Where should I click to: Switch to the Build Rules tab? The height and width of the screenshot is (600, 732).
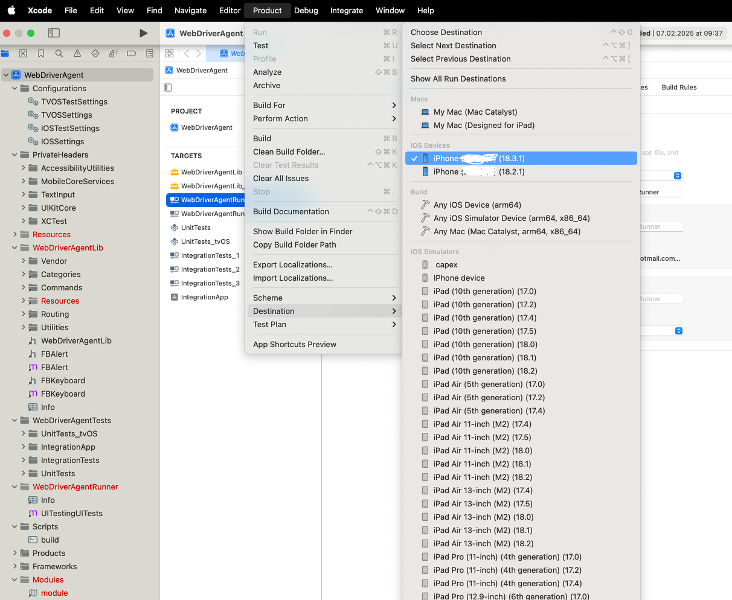coord(679,87)
